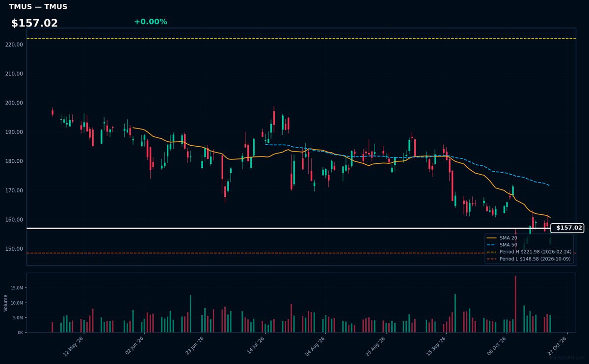Image resolution: width=589 pixels, height=364 pixels.
Task: Click the 150.00 price axis label
Action: [x=14, y=249]
